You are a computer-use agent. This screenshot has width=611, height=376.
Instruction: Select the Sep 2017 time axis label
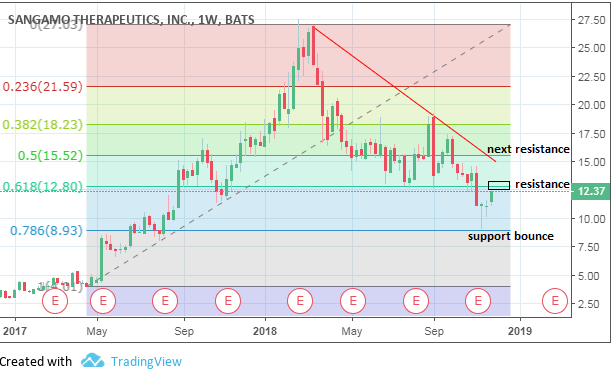(x=184, y=331)
